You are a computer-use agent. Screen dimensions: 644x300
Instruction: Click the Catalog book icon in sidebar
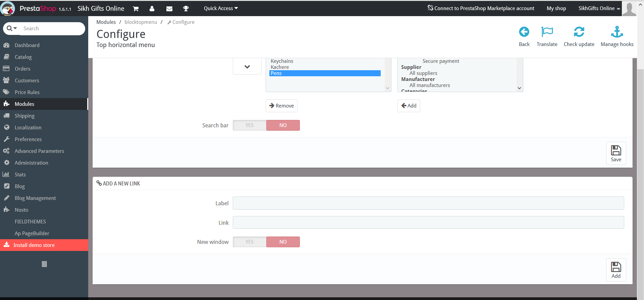click(6, 57)
